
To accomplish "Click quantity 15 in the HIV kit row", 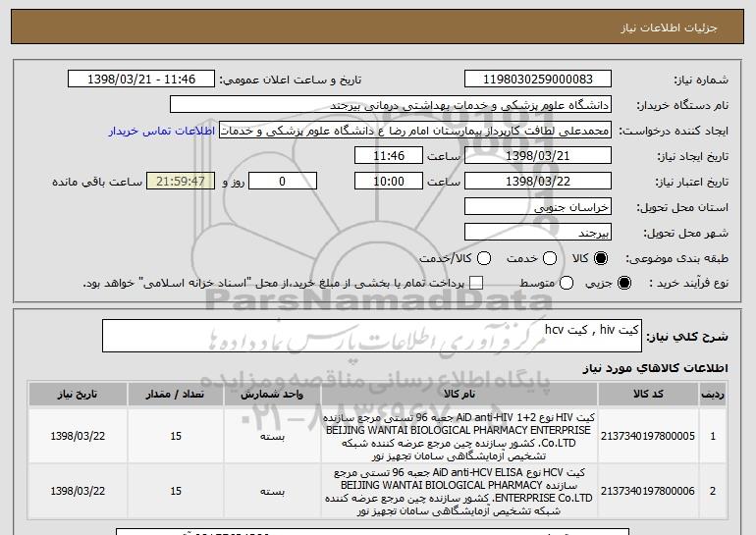I will tap(176, 436).
